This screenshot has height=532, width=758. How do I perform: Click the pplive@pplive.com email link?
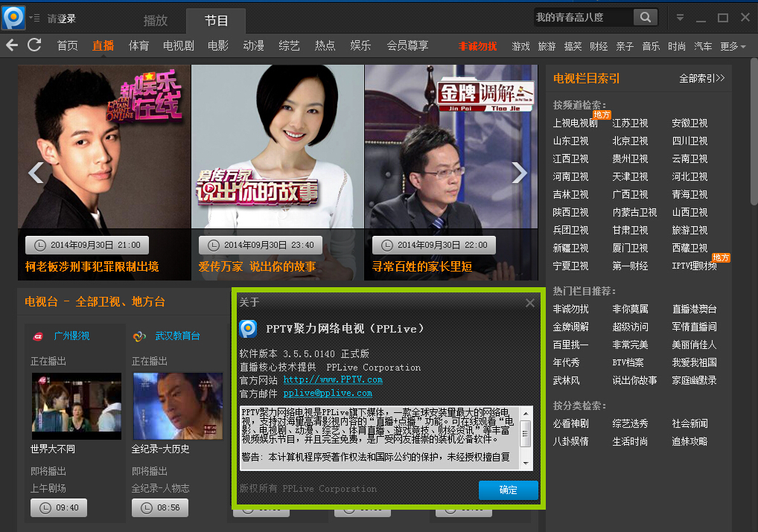tap(328, 394)
